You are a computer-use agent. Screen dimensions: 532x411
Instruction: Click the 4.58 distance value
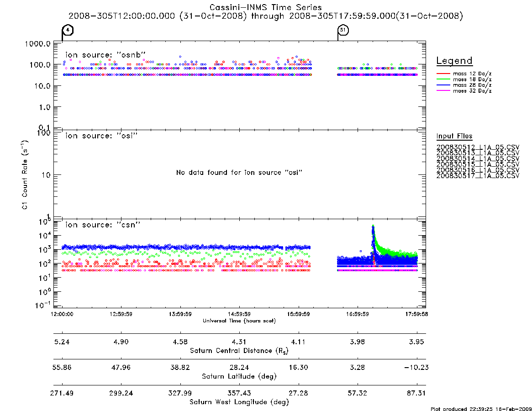[180, 342]
